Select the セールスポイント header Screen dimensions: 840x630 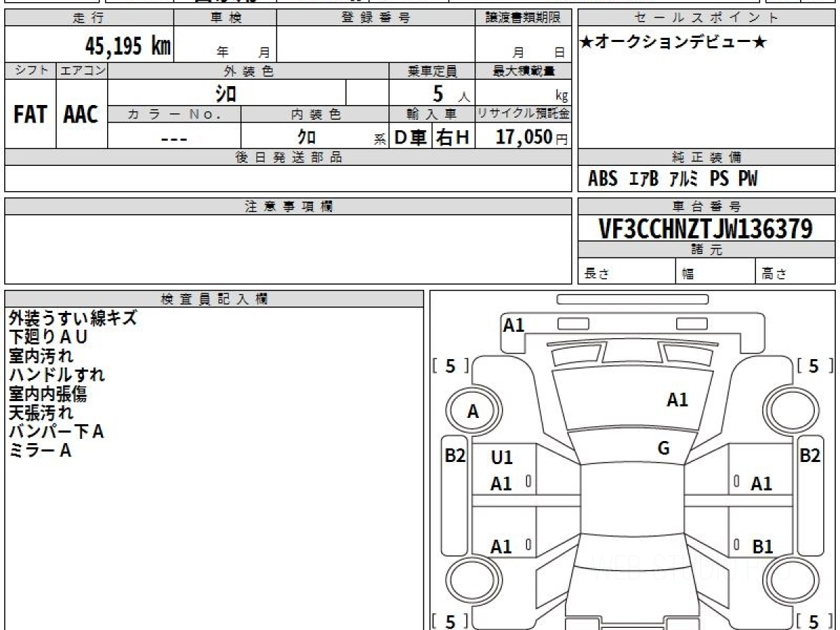pos(706,18)
